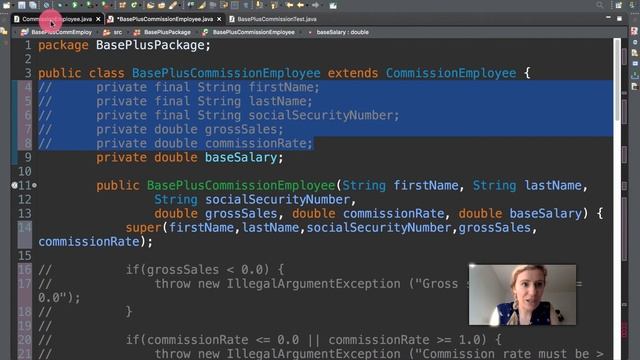Open BasePlusCommissionTest.java tab
Image resolution: width=640 pixels, height=360 pixels.
coord(277,19)
